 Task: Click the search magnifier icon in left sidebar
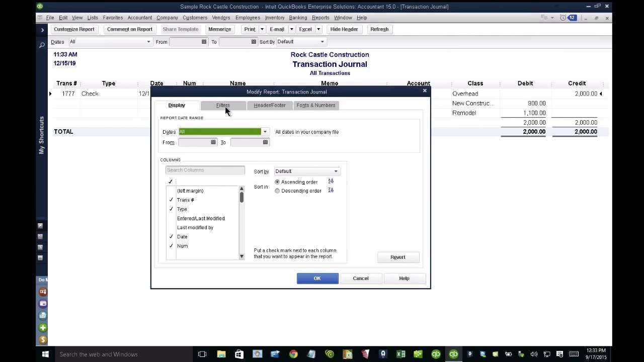pyautogui.click(x=42, y=45)
